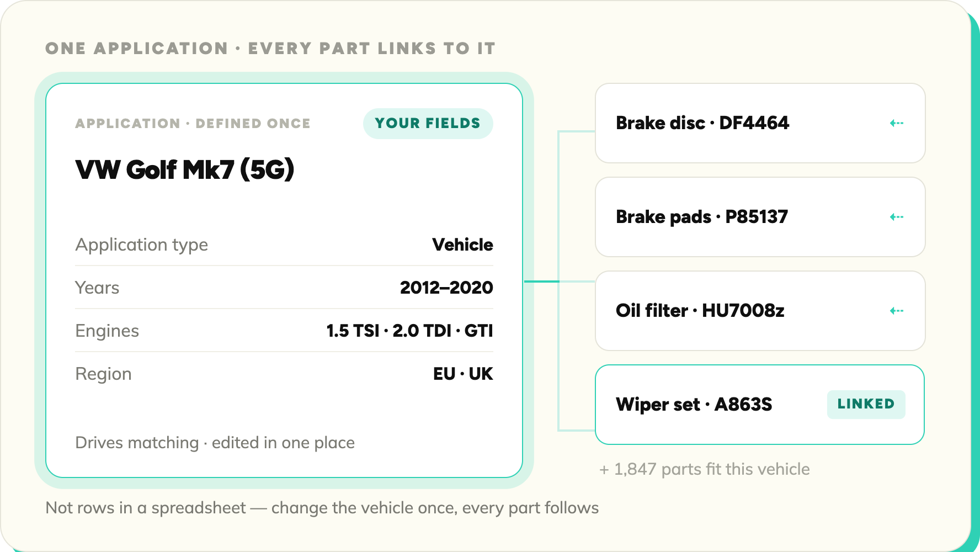Click the 2012–2020 years value
980x552 pixels.
coord(446,288)
